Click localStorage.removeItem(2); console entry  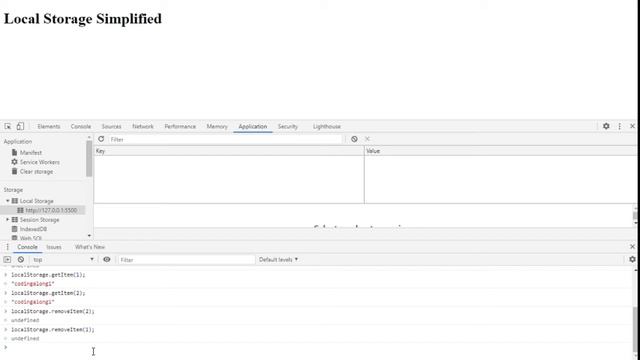(x=53, y=311)
